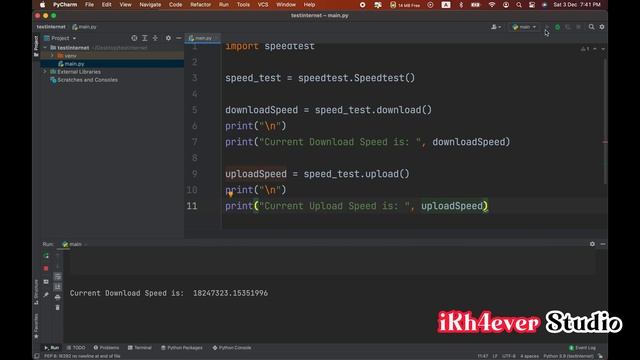Select opened file locator icon in Project panel
The height and width of the screenshot is (360, 640).
(134, 38)
